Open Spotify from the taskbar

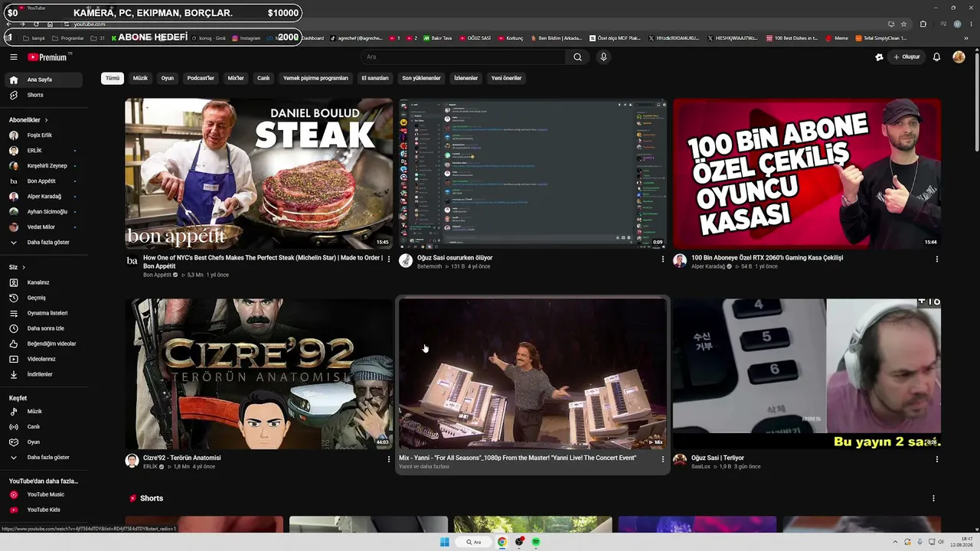tap(536, 542)
